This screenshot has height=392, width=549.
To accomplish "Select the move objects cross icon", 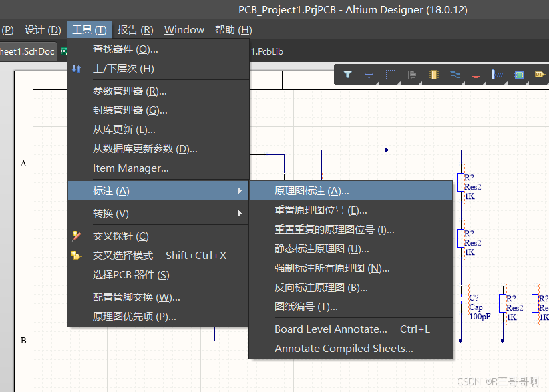I will coord(369,75).
